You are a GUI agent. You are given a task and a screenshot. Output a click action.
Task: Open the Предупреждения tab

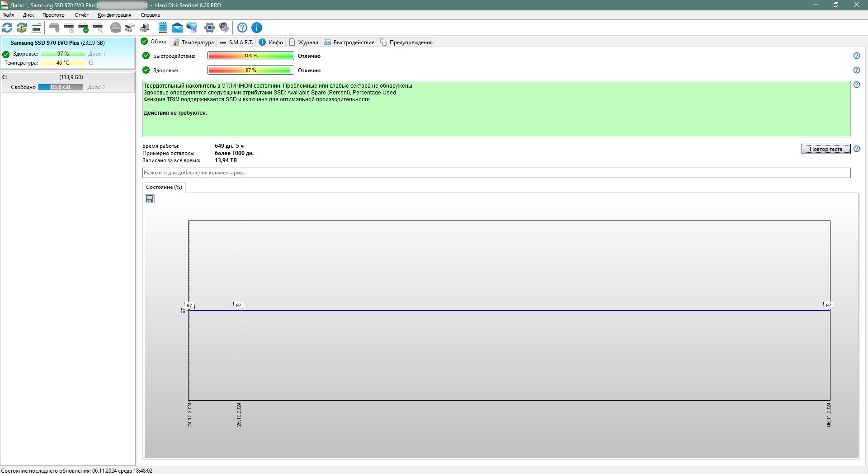(406, 42)
